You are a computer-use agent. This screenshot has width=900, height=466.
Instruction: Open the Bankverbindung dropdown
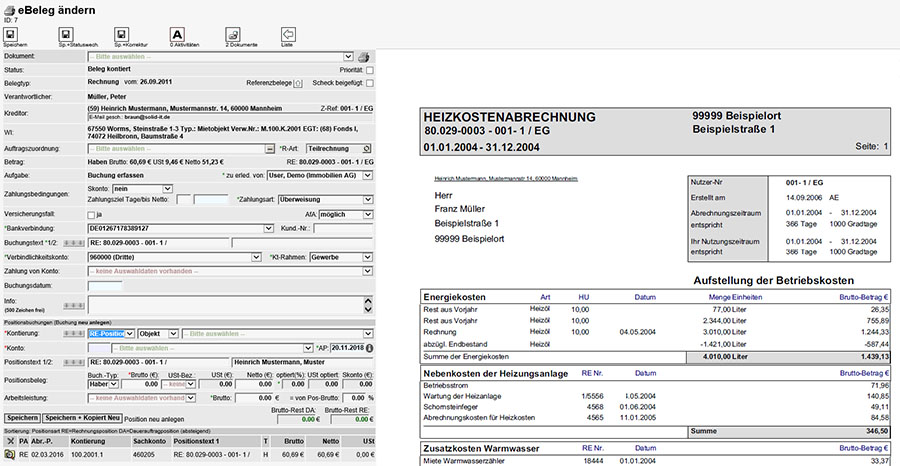pyautogui.click(x=180, y=228)
